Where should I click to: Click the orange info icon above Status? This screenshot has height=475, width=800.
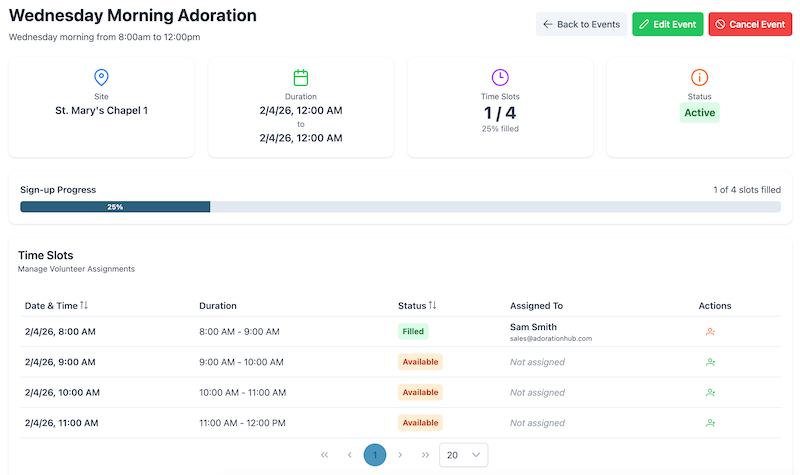pos(700,77)
